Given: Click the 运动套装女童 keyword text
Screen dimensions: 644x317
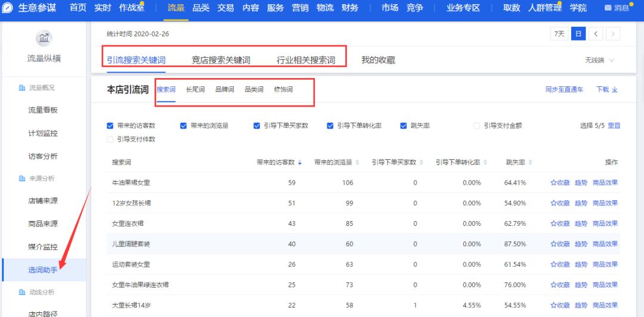Looking at the screenshot, I should pyautogui.click(x=131, y=265).
